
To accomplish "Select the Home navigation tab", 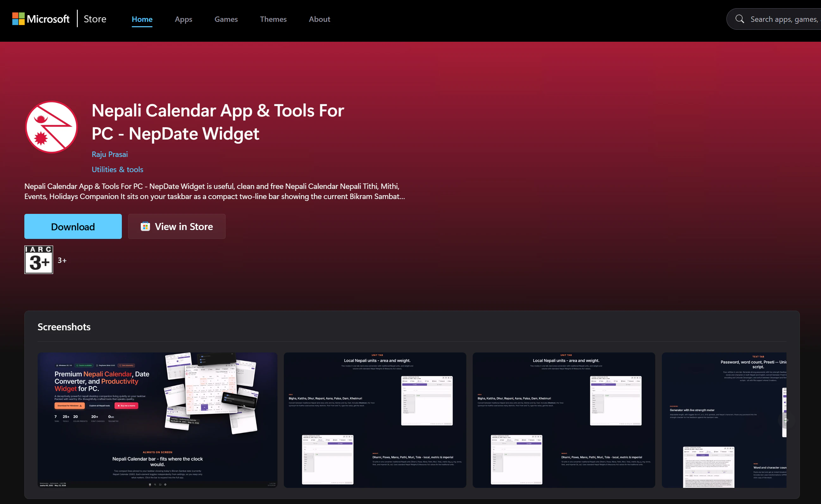I will (142, 19).
